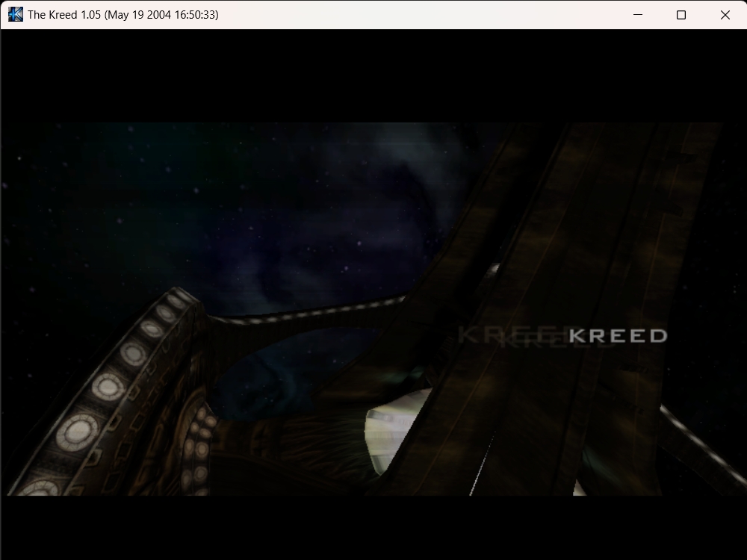The width and height of the screenshot is (747, 560).
Task: Click the bright KREED logo text
Action: [619, 336]
